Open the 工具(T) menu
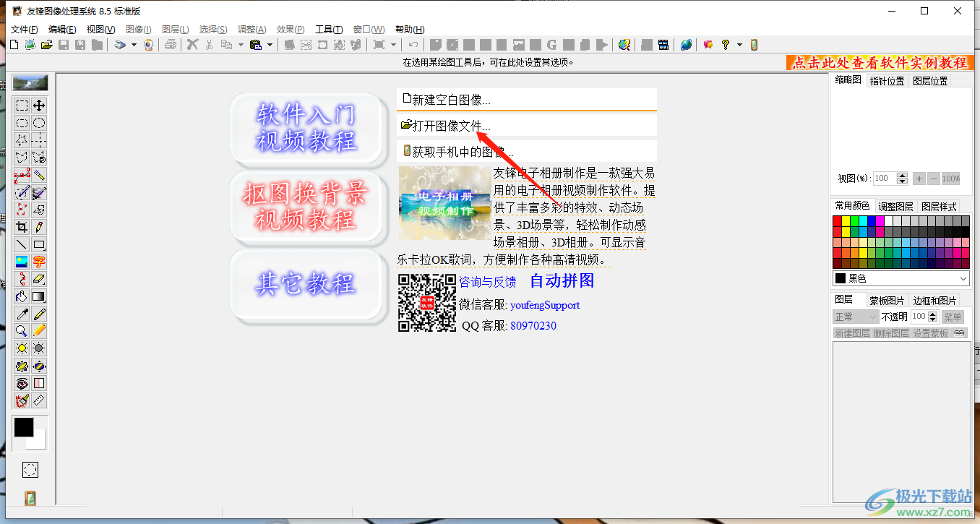The height and width of the screenshot is (524, 980). click(x=329, y=30)
